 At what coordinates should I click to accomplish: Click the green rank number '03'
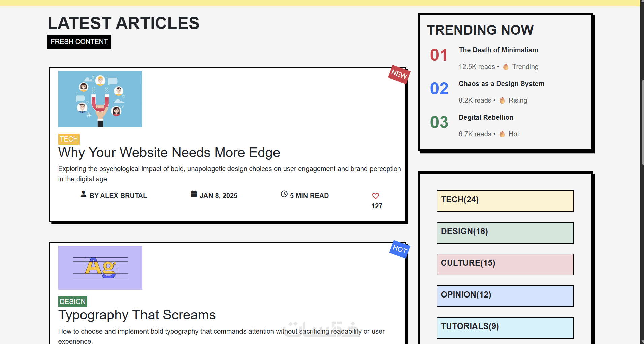point(439,122)
